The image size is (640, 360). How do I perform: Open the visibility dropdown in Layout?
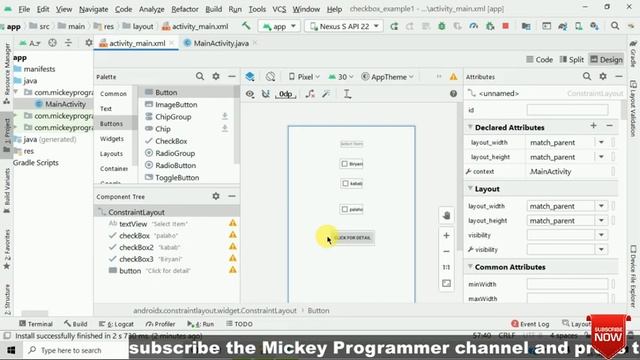[601, 235]
